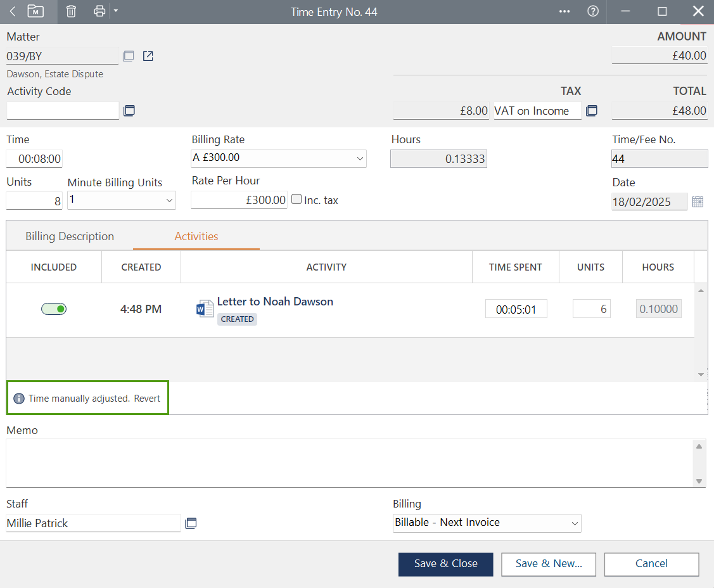Check the Inc. tax checkbox
Viewport: 714px width, 588px height.
point(296,200)
